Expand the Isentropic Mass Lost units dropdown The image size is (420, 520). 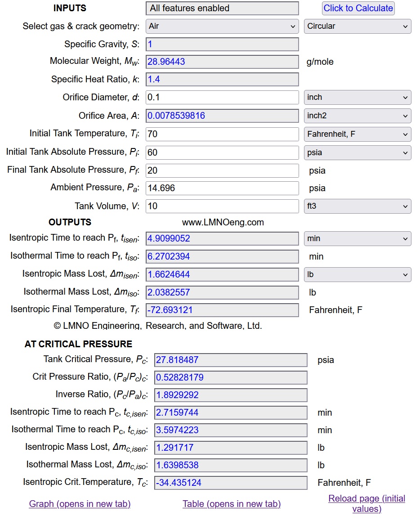pyautogui.click(x=357, y=274)
